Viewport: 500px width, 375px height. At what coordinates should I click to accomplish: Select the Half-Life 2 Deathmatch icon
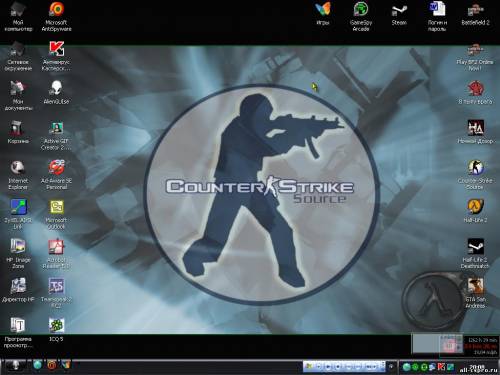pyautogui.click(x=475, y=253)
